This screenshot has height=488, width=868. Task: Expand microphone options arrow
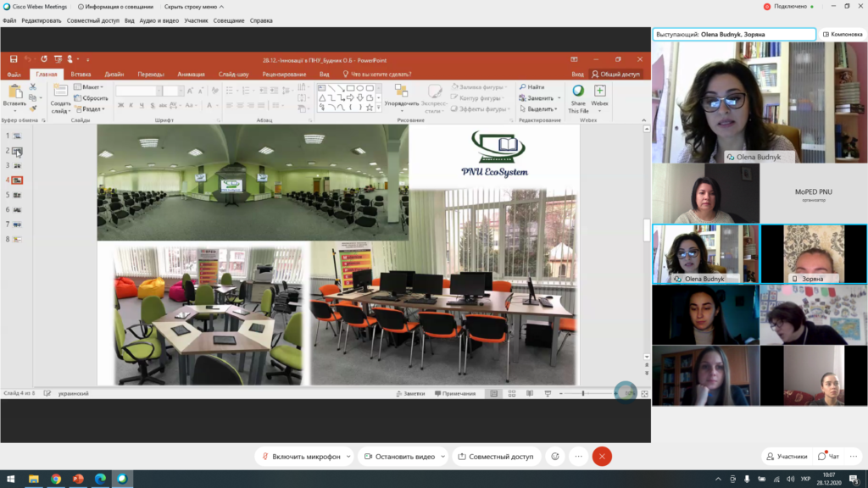point(348,457)
